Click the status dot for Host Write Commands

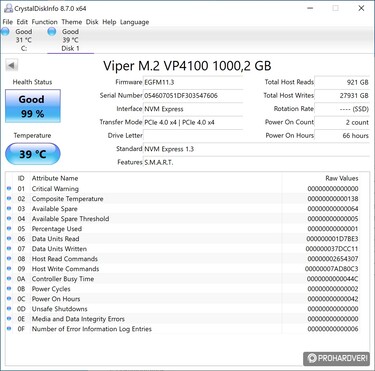pos(9,268)
